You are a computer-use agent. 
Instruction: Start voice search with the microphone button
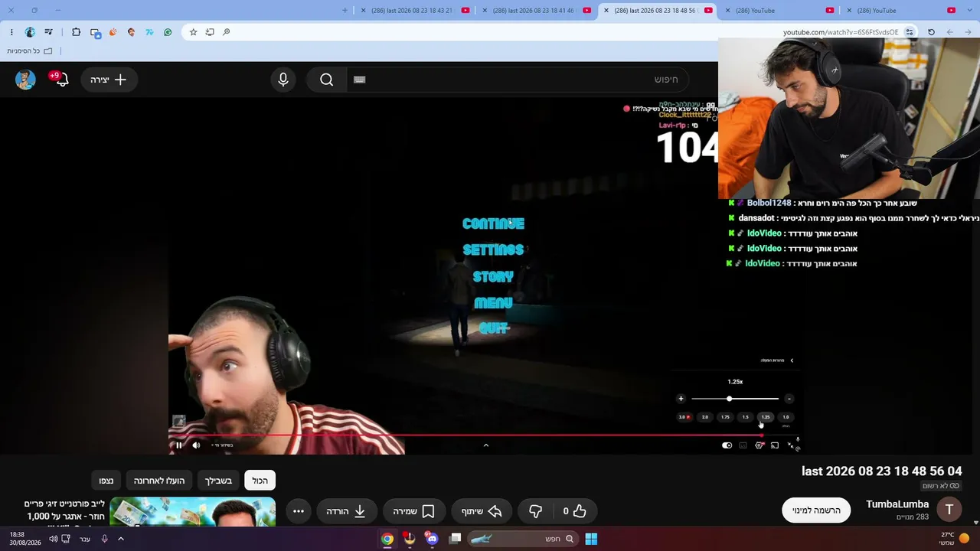[283, 80]
